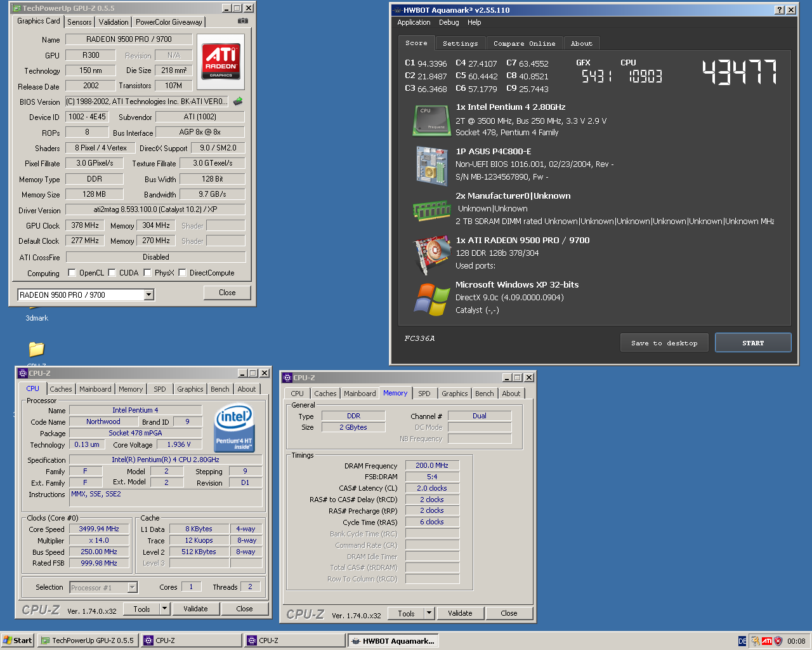This screenshot has height=650, width=812.
Task: Click the motherboard icon in Aquamark
Action: point(432,166)
